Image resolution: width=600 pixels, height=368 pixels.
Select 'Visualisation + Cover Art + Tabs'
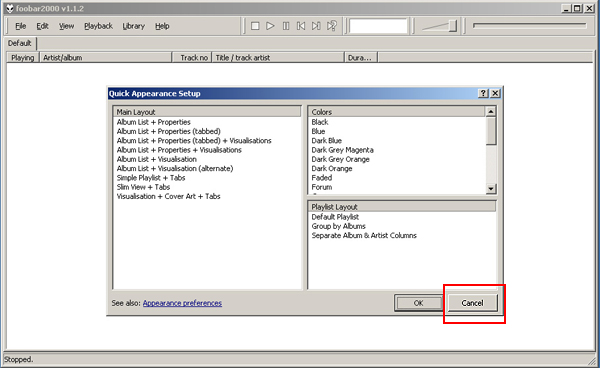click(168, 196)
